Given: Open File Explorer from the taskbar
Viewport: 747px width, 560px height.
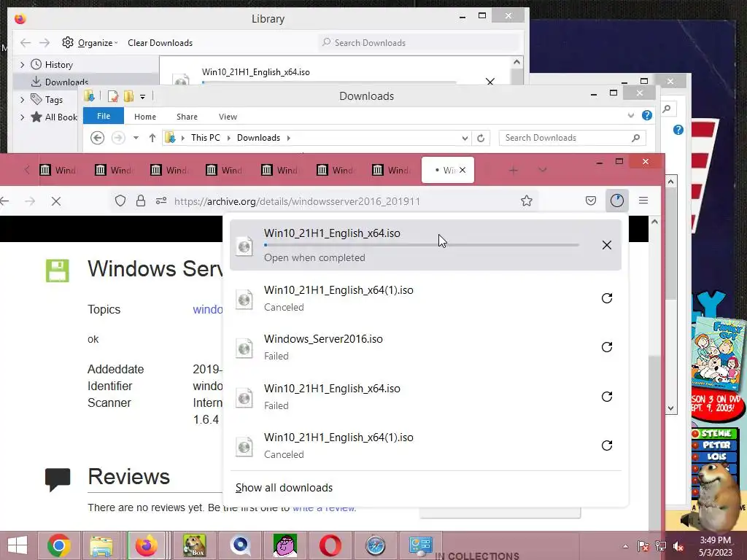Looking at the screenshot, I should (101, 545).
